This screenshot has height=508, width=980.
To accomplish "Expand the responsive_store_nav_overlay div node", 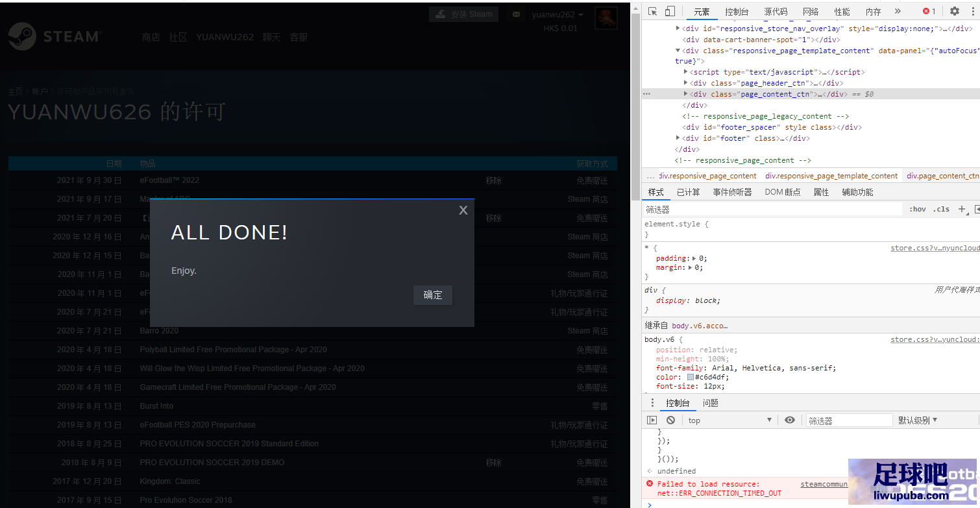I will (678, 29).
